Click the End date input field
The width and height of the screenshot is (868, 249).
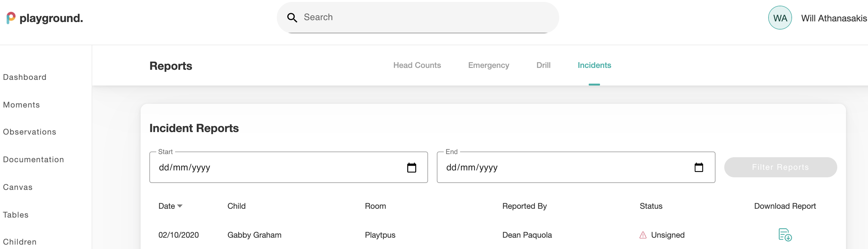[576, 167]
